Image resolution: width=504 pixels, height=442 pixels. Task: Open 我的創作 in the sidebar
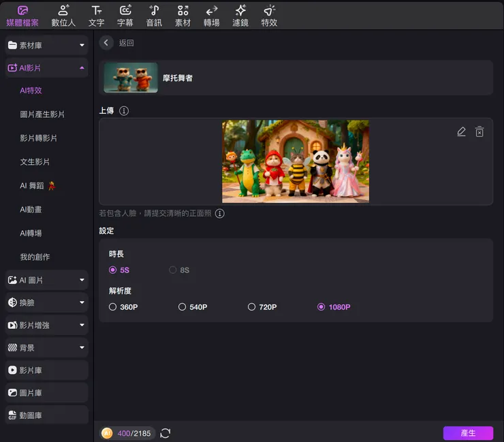[x=35, y=257]
